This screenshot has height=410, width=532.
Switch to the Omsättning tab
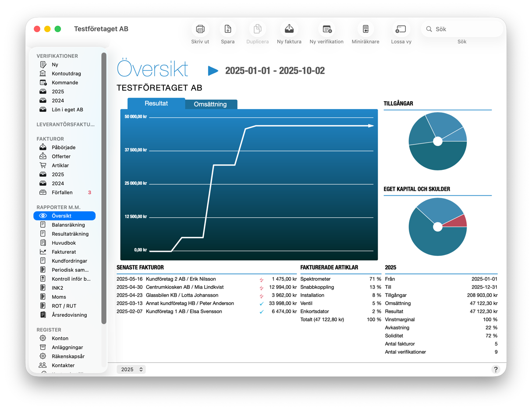(210, 104)
